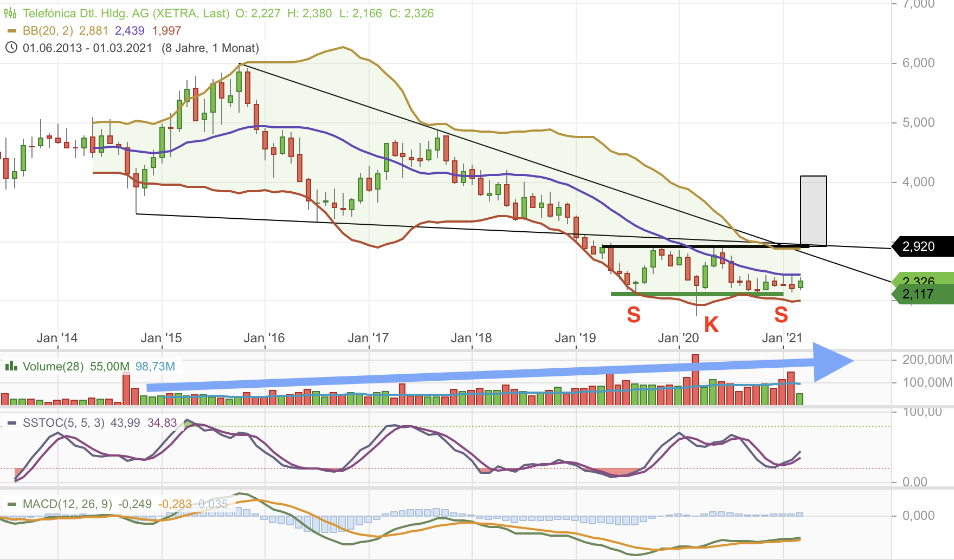Open the date range 01.06.2013 - 01.03.2021
Screen dimensions: 954x560
[x=87, y=48]
